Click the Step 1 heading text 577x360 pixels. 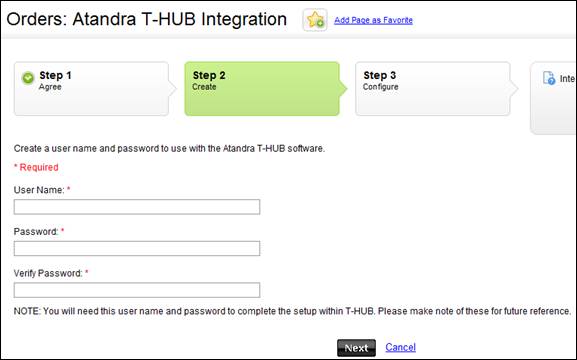tap(56, 75)
